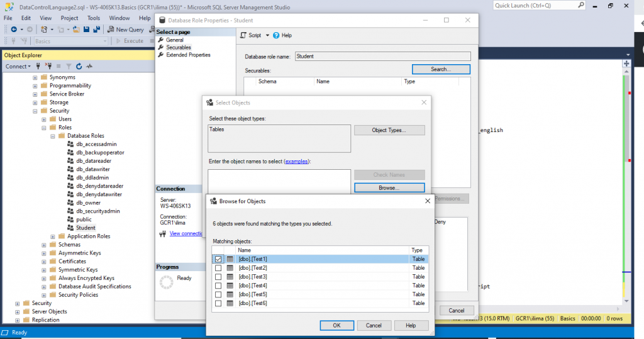The width and height of the screenshot is (644, 339).
Task: Select the [dbo].[Test4] row name
Action: [253, 286]
